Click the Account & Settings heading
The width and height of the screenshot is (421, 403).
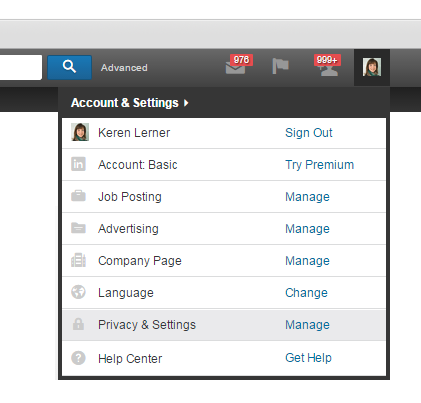[x=125, y=103]
